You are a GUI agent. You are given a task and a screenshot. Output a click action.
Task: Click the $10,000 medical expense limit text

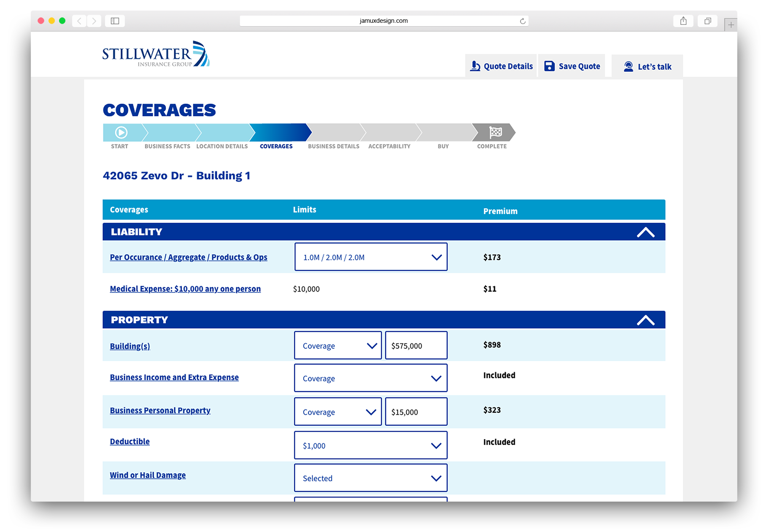[x=306, y=289]
